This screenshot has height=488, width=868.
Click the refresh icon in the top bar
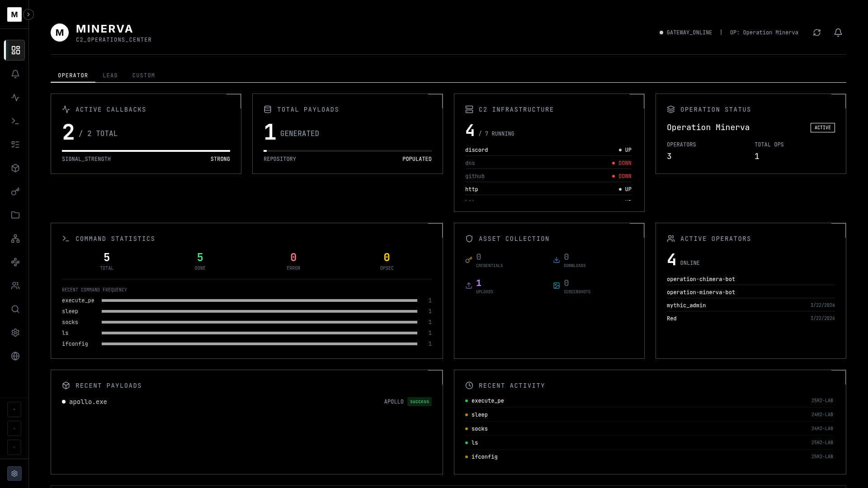pyautogui.click(x=817, y=33)
